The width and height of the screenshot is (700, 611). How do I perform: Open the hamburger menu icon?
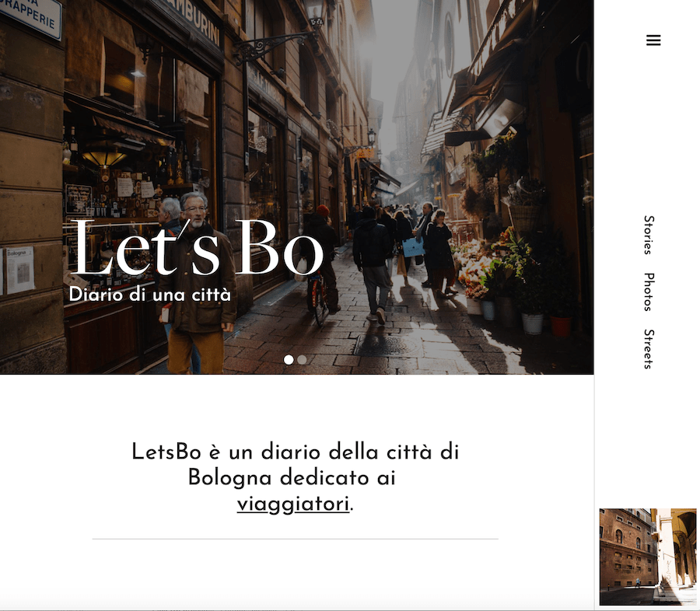point(653,40)
